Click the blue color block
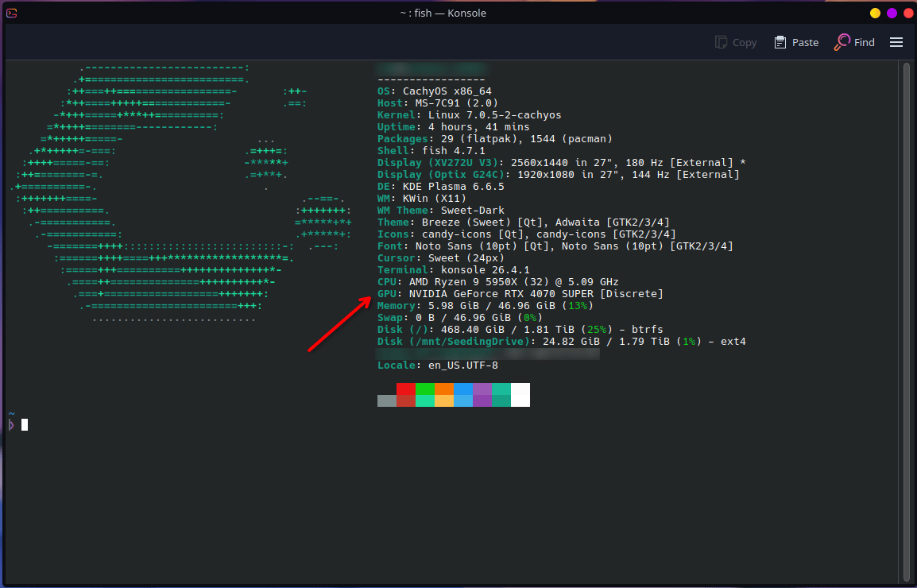 463,389
